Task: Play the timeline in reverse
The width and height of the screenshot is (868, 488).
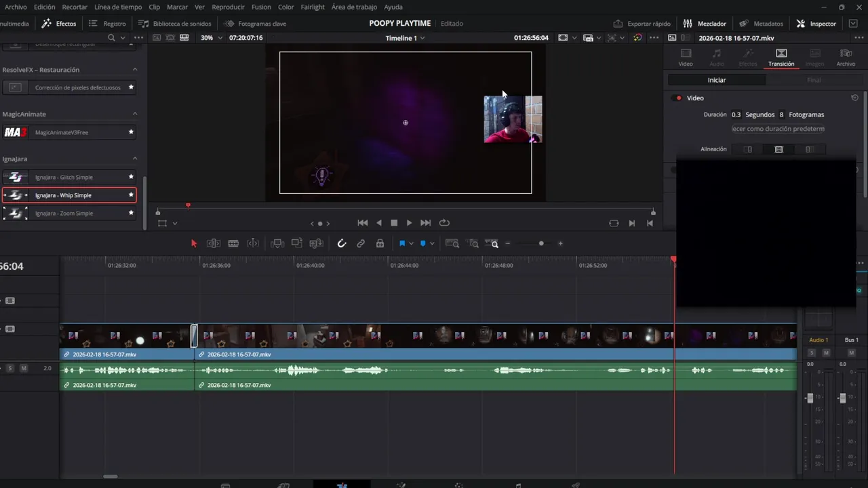Action: pos(379,223)
